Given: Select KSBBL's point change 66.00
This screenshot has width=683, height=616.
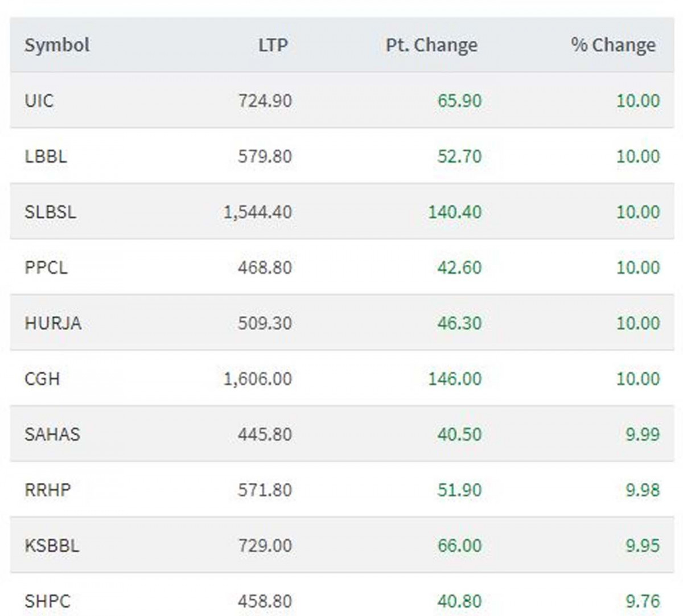Looking at the screenshot, I should coord(459,545).
